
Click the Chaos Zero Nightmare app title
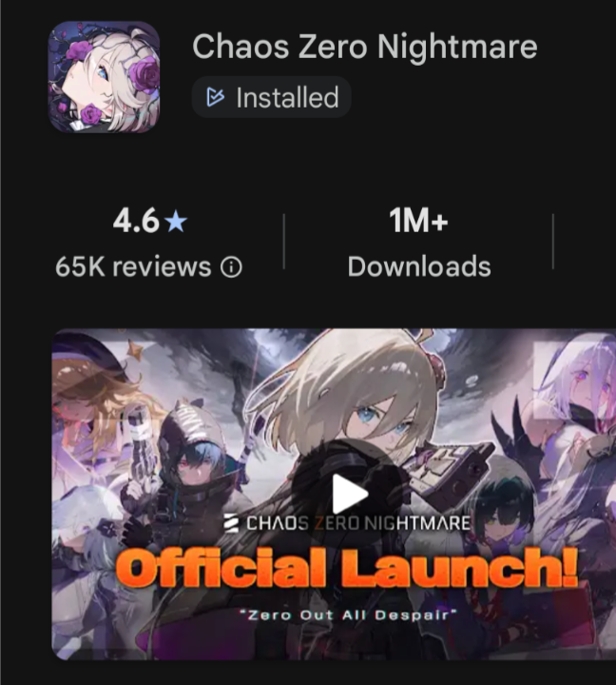click(x=365, y=47)
